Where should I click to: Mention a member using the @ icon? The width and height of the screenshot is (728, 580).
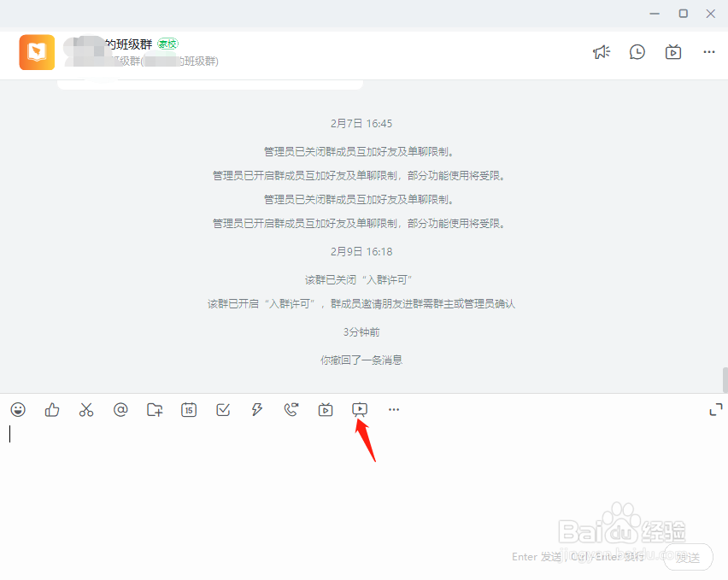[120, 409]
